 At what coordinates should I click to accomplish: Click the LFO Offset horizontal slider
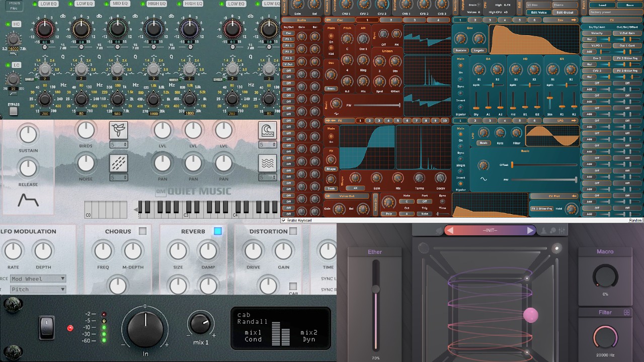click(544, 165)
